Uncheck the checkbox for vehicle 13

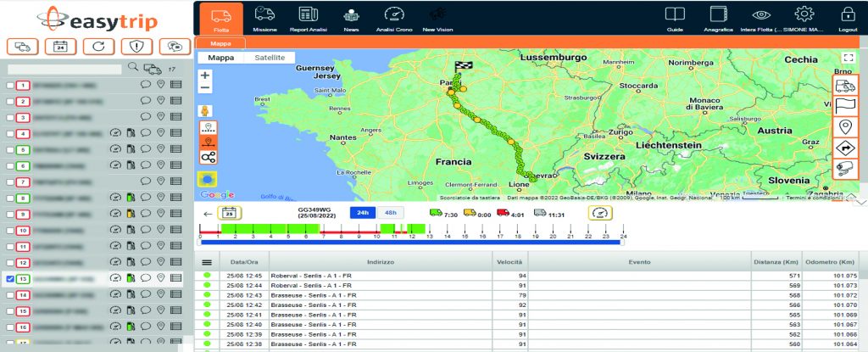click(x=10, y=278)
